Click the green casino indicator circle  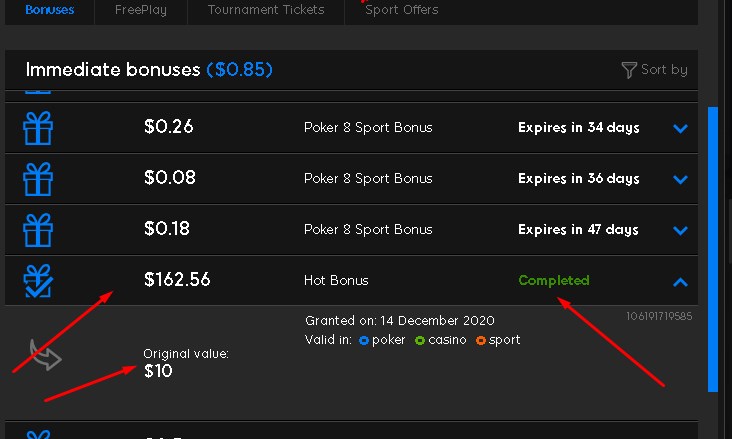[420, 340]
